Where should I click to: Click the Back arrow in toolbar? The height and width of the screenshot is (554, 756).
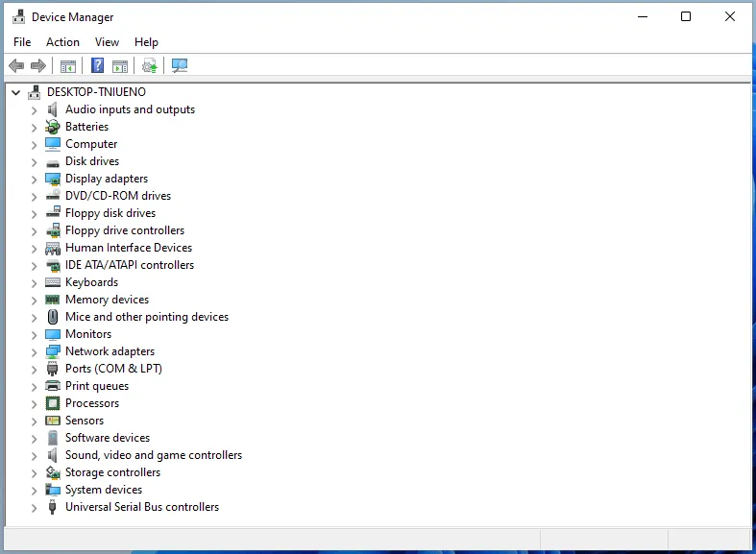[x=16, y=65]
